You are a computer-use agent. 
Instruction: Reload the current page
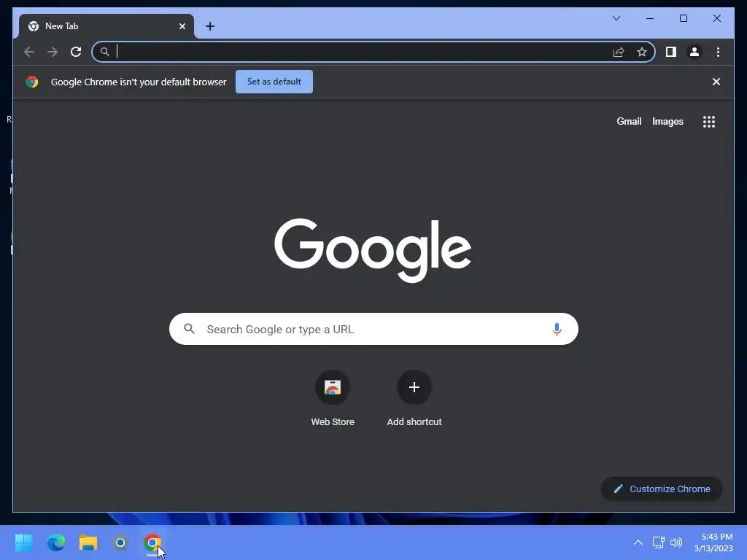click(76, 52)
